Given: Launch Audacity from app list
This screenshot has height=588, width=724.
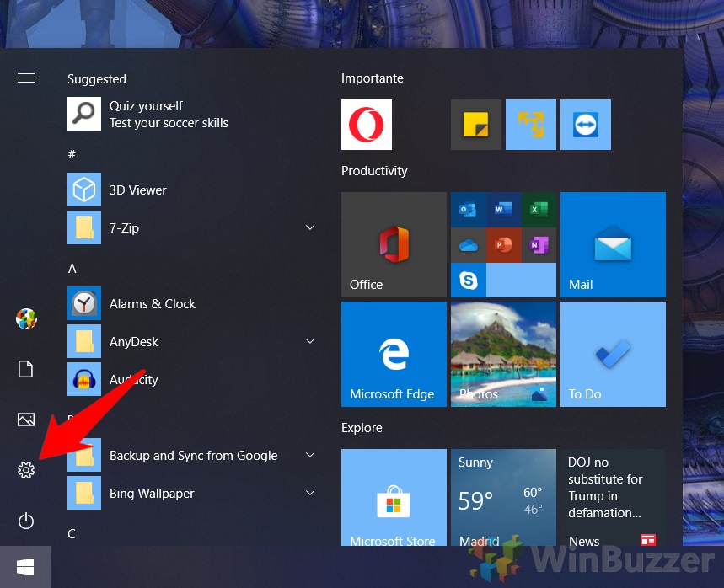Looking at the screenshot, I should point(191,379).
